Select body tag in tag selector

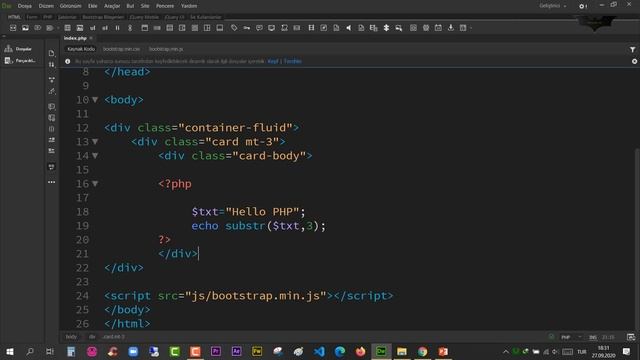(x=71, y=337)
